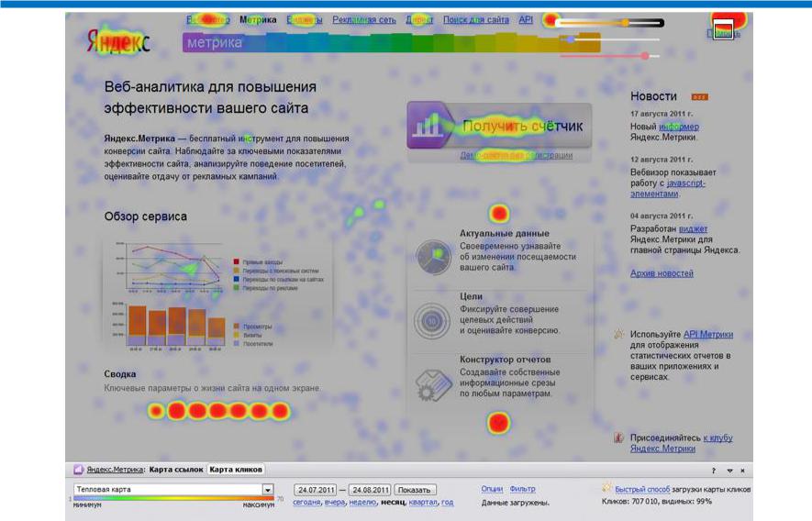Collapse the bottom panel with the down-arrow icon
Image resolution: width=812 pixels, height=521 pixels.
pyautogui.click(x=729, y=471)
